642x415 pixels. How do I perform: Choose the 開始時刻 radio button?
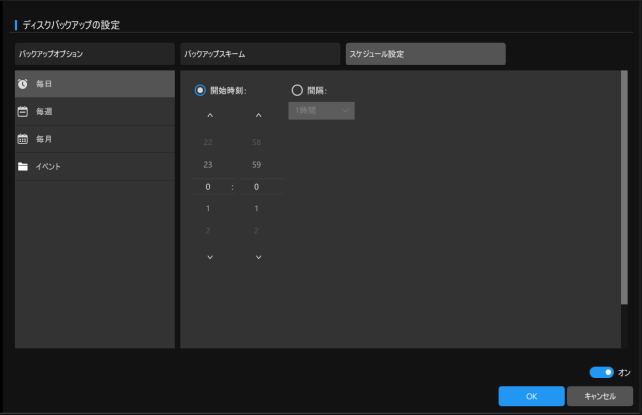200,90
